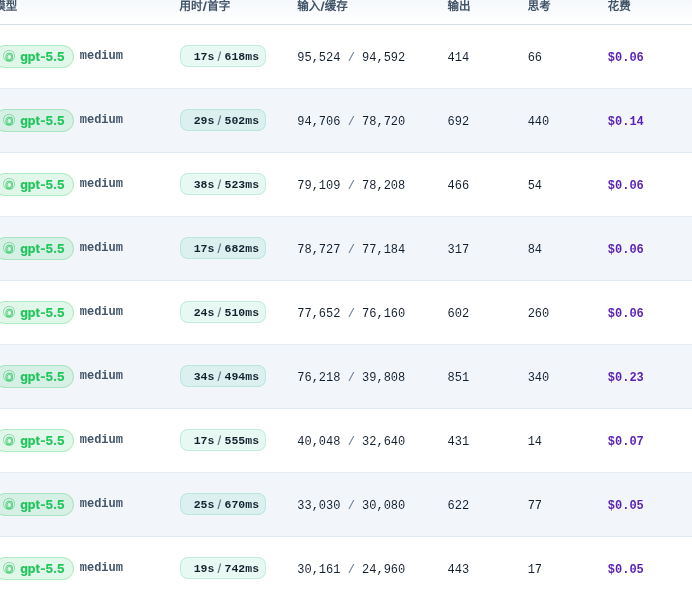The image size is (692, 593).
Task: Click the 95,524 / 94,592 input/cache value
Action: [351, 57]
